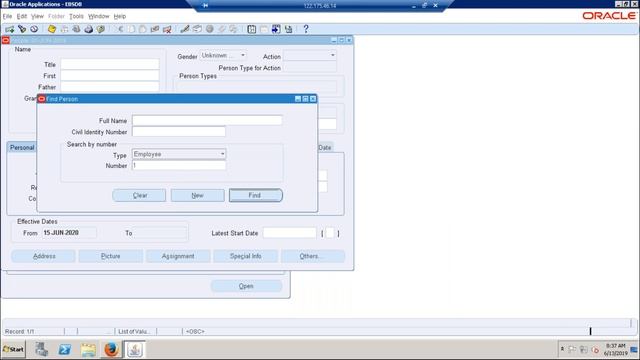Open the Java application taskbar icon
This screenshot has height=360, width=640.
tap(135, 349)
